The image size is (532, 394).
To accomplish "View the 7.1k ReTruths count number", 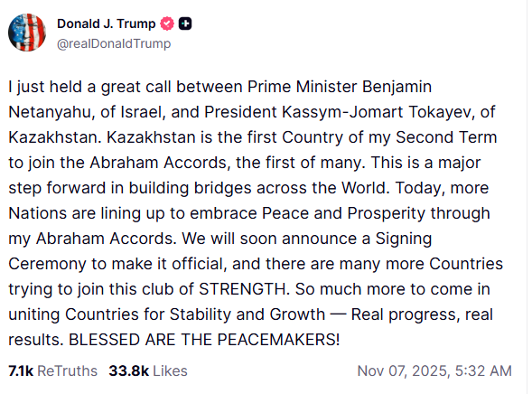I will (21, 371).
